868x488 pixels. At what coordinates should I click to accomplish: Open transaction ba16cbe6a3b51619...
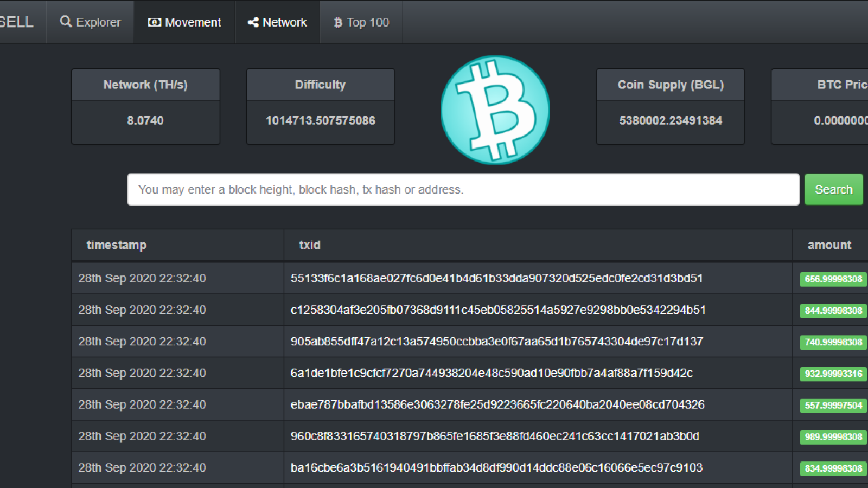coord(496,467)
